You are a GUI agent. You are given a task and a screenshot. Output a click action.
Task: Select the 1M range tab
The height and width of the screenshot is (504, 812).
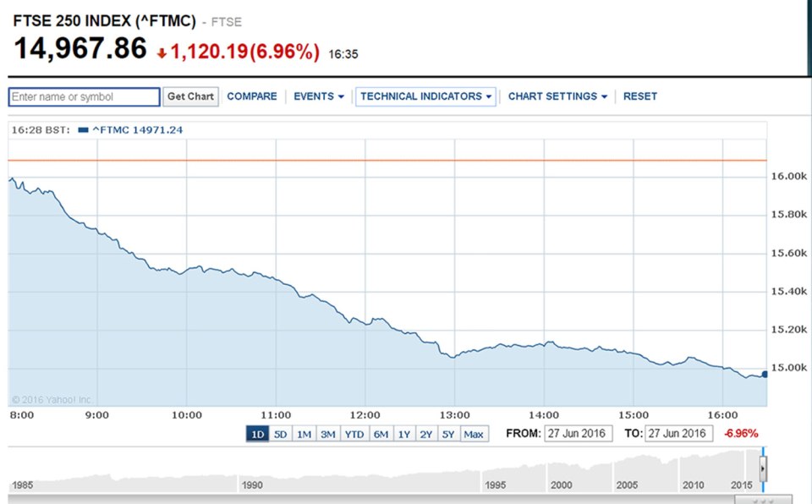[304, 434]
